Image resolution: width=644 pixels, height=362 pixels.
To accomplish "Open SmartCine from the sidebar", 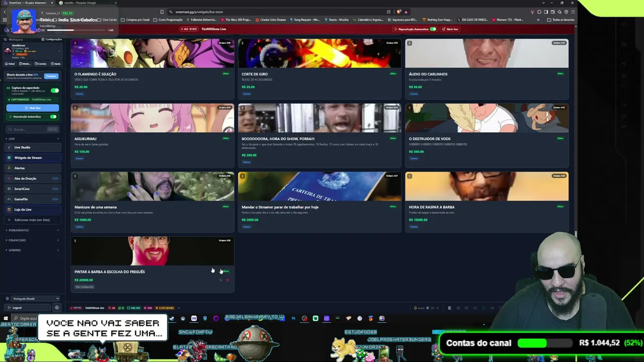I will (33, 189).
